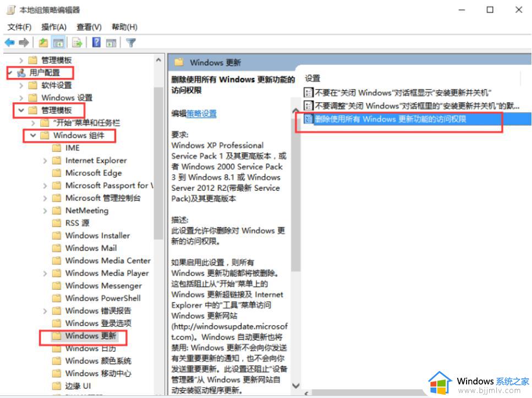Open the 操作(A) menu
The height and width of the screenshot is (398, 532).
54,27
